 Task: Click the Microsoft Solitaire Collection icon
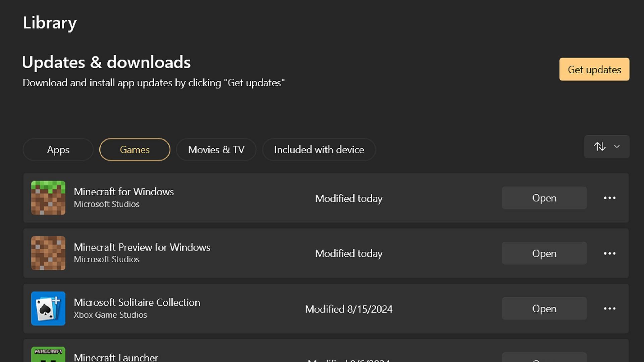pos(48,308)
